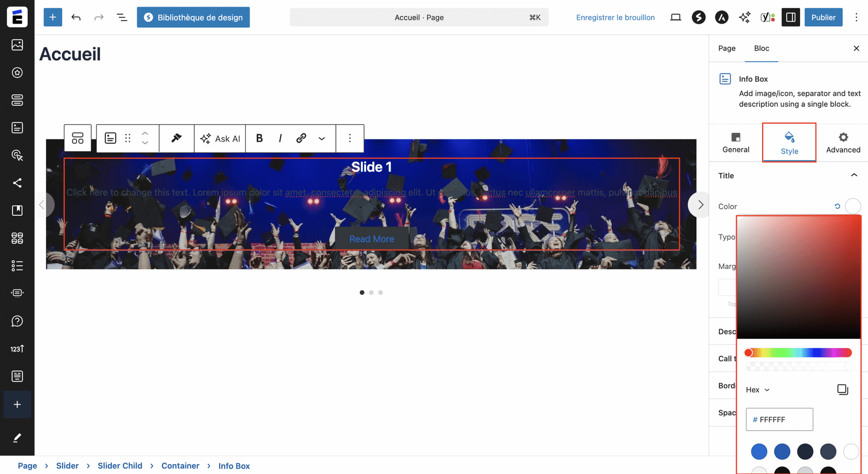Undo the last change

(x=76, y=17)
